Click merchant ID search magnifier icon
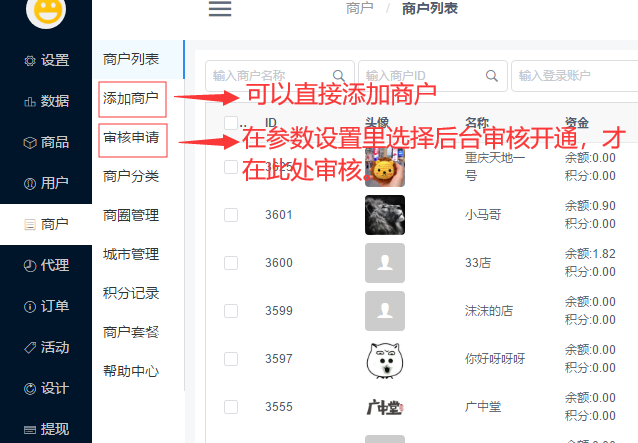This screenshot has width=638, height=443. (492, 76)
